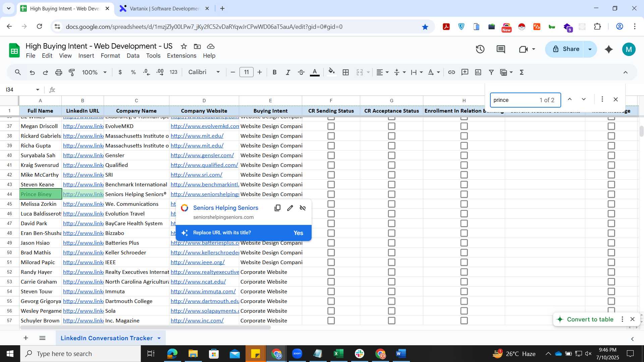Open the text color picker
Image resolution: width=644 pixels, height=362 pixels.
click(x=315, y=72)
